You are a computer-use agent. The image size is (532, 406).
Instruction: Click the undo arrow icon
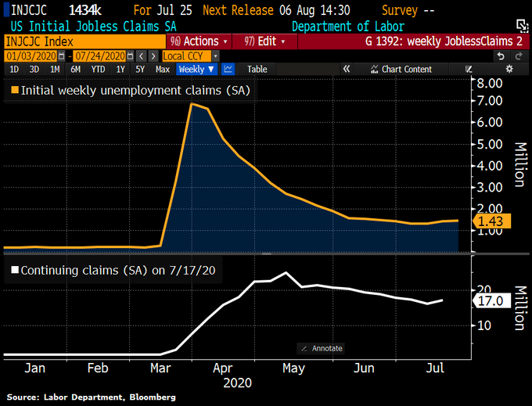pyautogui.click(x=501, y=56)
